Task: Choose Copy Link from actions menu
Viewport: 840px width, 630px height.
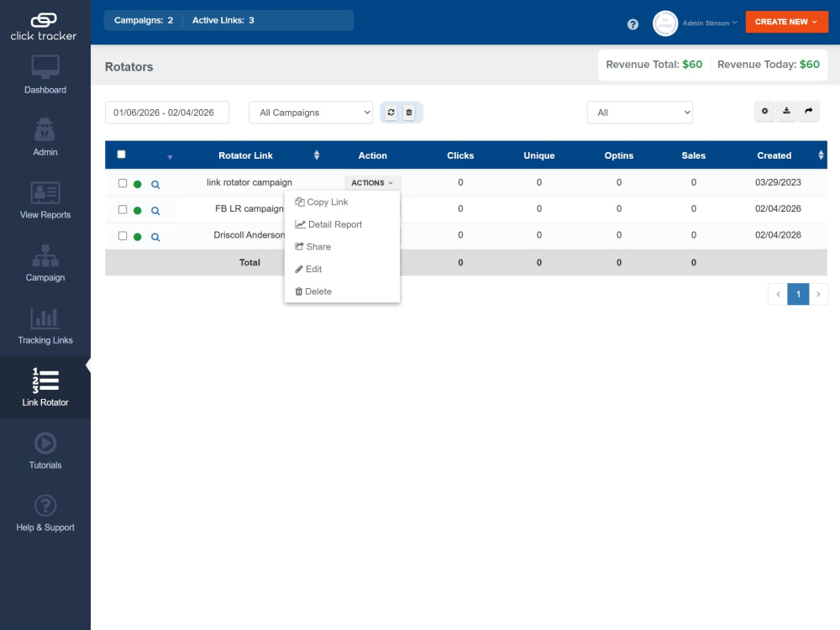Action: click(x=322, y=202)
